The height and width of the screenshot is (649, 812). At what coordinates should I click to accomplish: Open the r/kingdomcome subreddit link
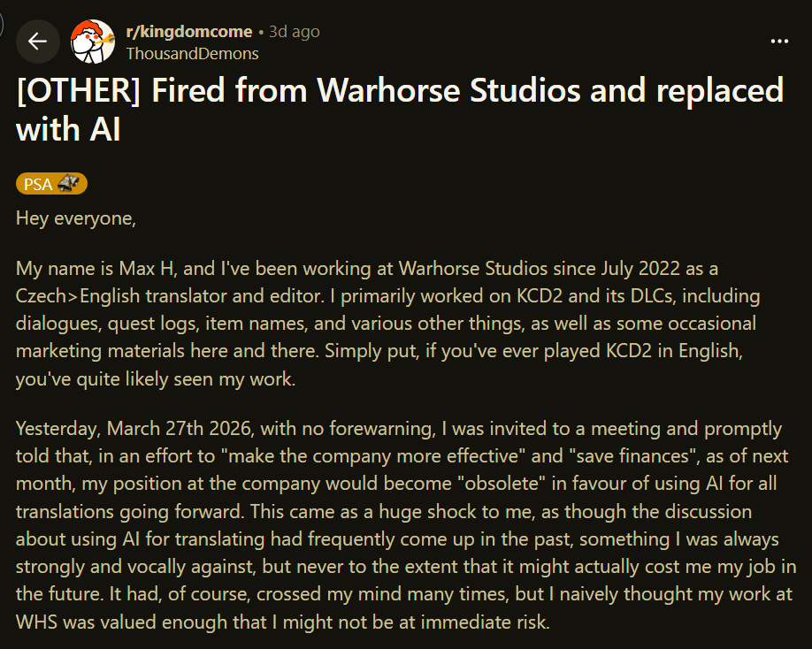[189, 32]
